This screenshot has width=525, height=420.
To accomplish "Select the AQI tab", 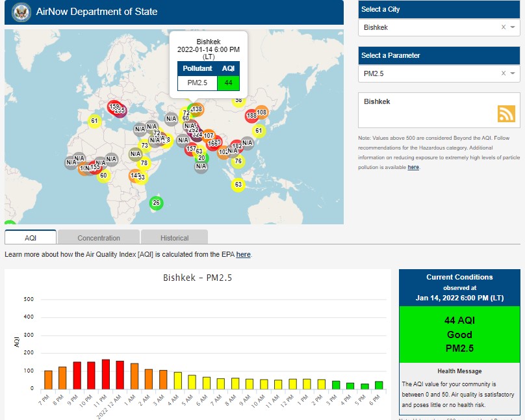I will click(31, 238).
